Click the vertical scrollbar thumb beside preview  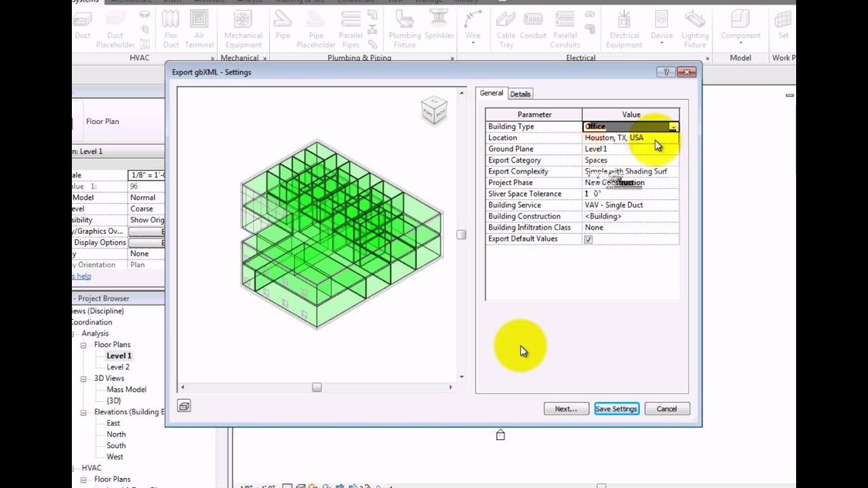462,235
